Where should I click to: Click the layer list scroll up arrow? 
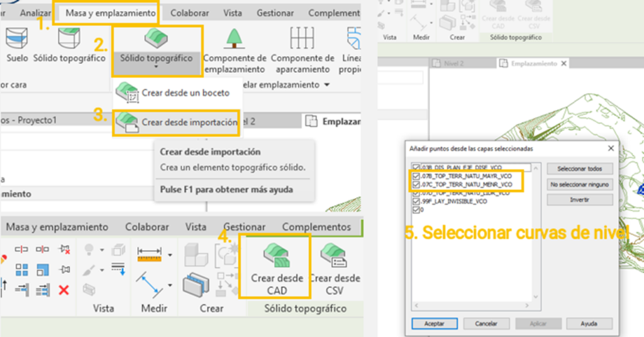536,168
